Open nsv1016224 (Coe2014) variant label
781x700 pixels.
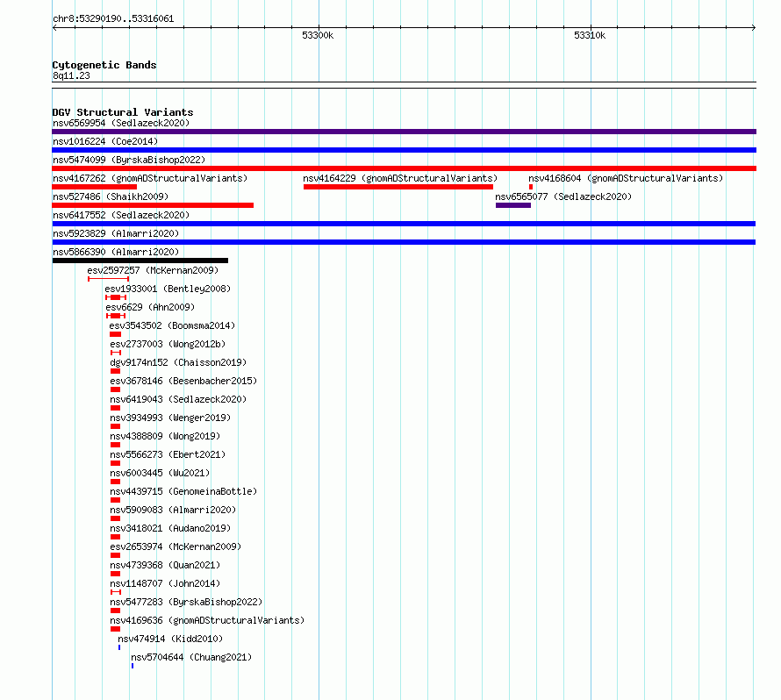(105, 141)
